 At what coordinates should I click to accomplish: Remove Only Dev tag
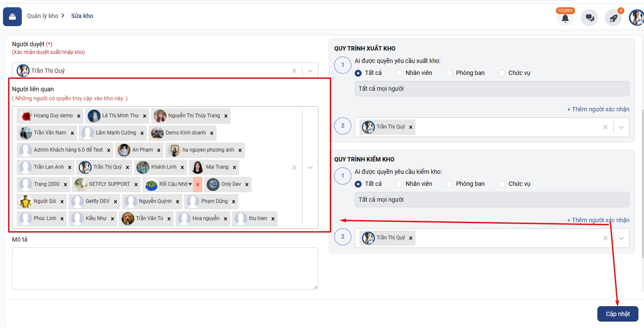(247, 185)
